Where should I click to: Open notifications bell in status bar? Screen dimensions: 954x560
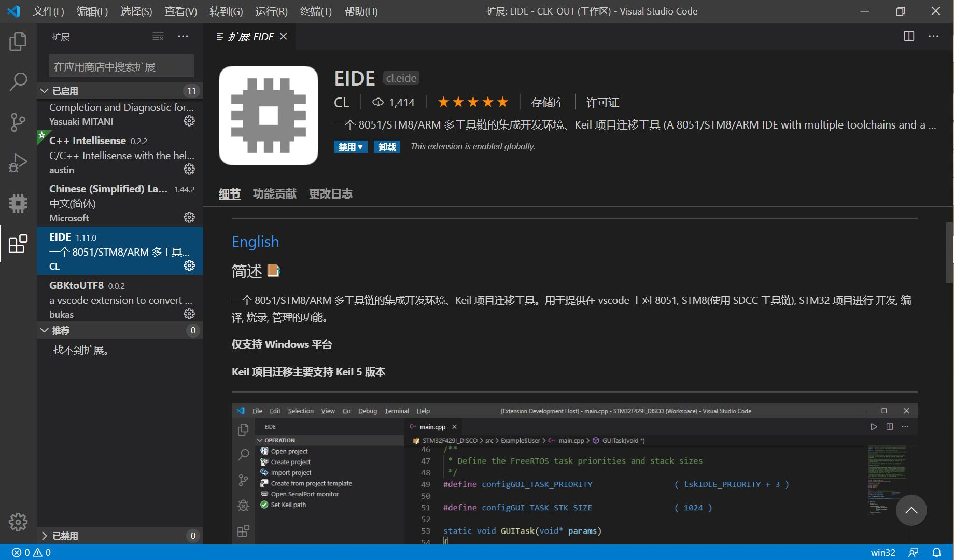point(938,552)
